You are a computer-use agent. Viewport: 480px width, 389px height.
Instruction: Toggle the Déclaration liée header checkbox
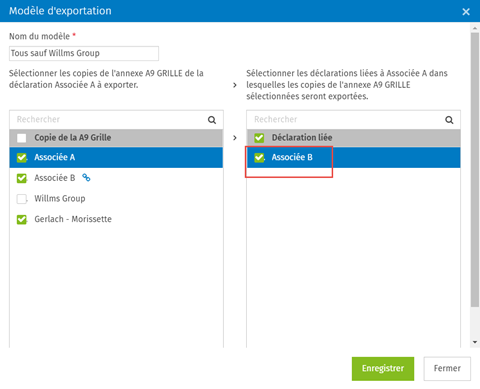pyautogui.click(x=259, y=138)
